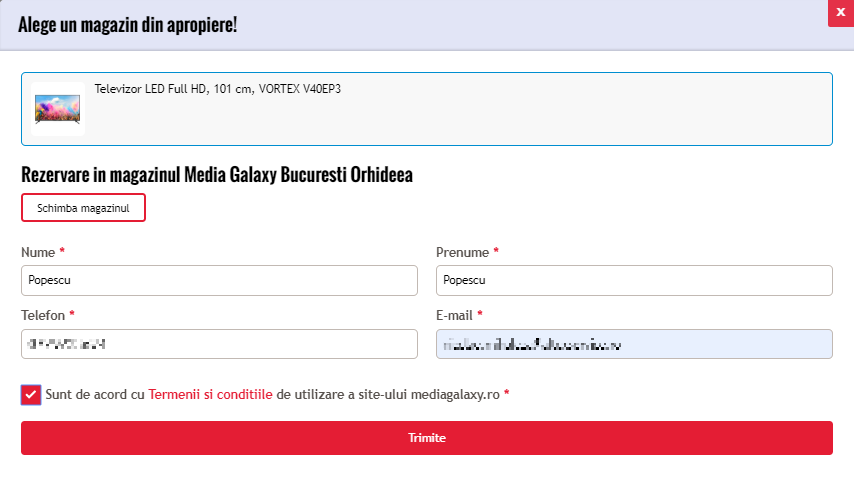This screenshot has height=495, width=854.
Task: Click the Schimba magazinul button
Action: [83, 207]
